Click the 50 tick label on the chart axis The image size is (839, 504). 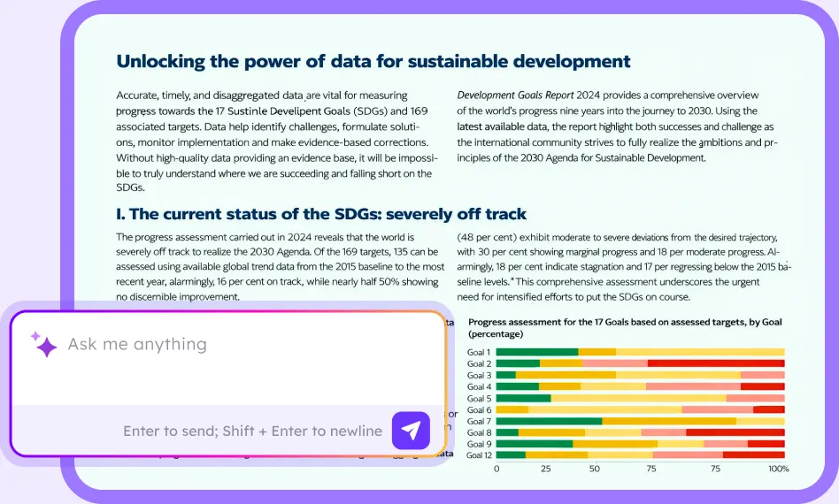click(594, 468)
